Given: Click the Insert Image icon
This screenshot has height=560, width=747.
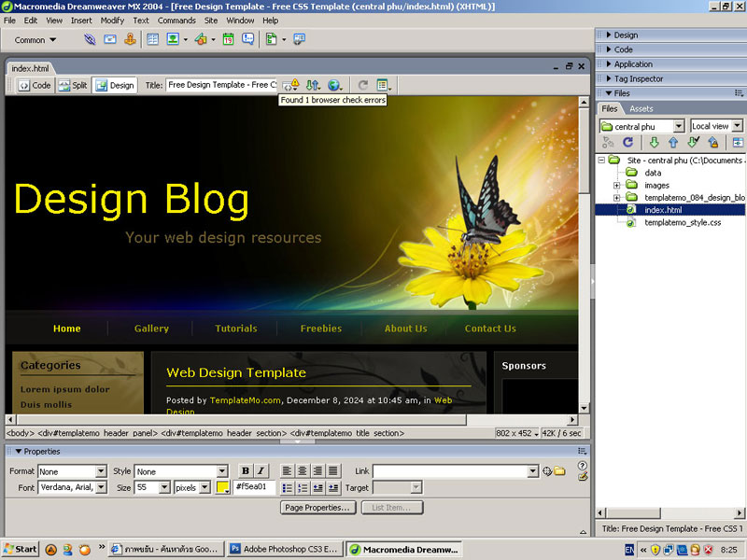Looking at the screenshot, I should pos(173,39).
